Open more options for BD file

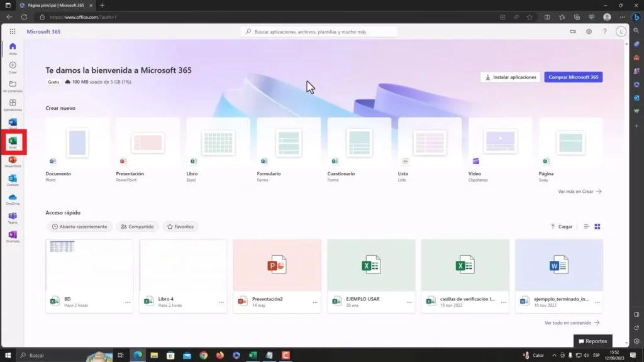pos(127,302)
